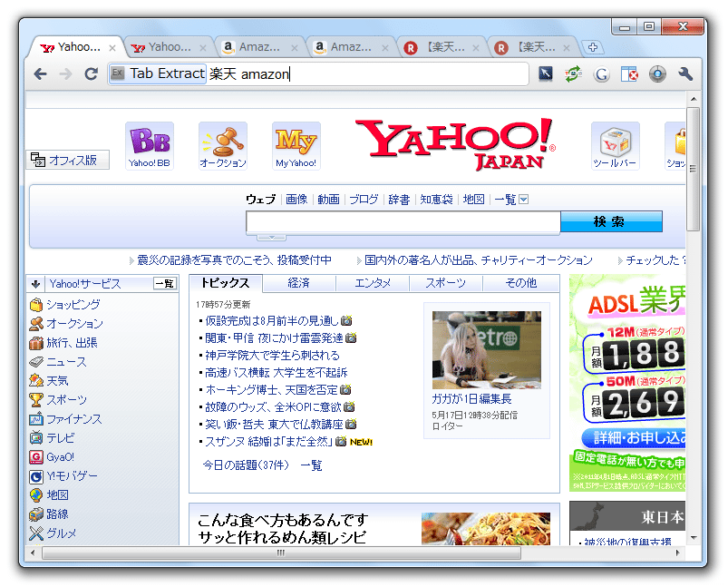Open headline 仮設完成は8月前半の見通し
This screenshot has width=728, height=587.
(272, 320)
